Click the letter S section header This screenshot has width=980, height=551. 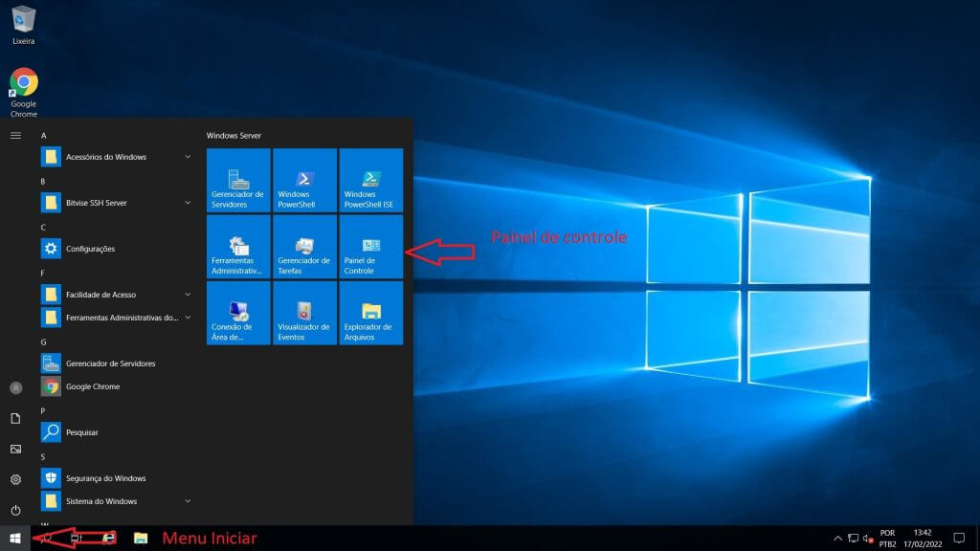[x=43, y=457]
